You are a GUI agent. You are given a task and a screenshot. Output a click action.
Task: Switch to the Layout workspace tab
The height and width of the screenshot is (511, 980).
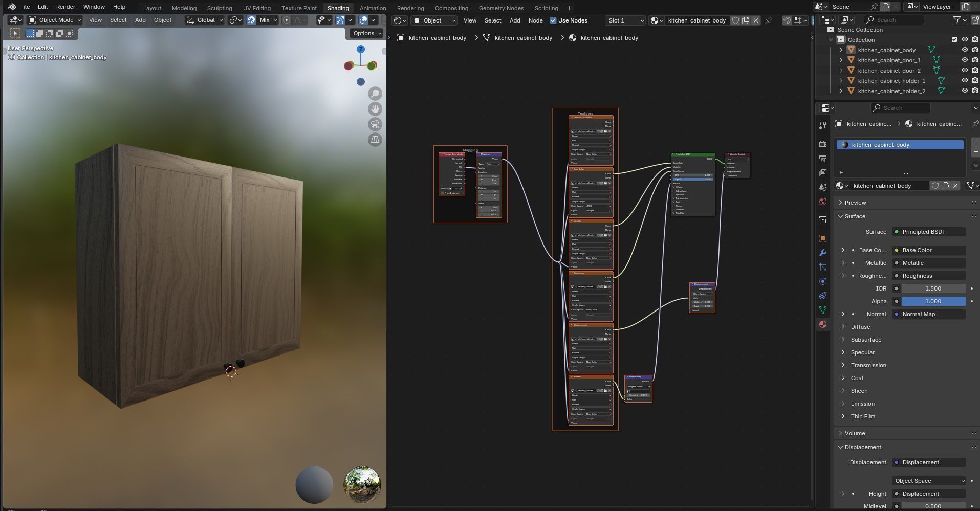click(x=152, y=8)
